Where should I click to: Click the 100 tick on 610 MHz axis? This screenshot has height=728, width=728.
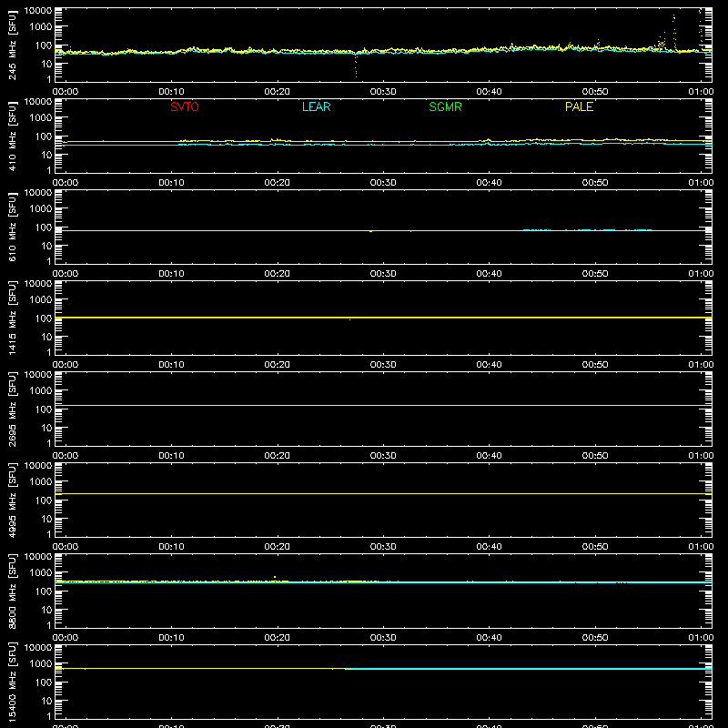click(44, 227)
